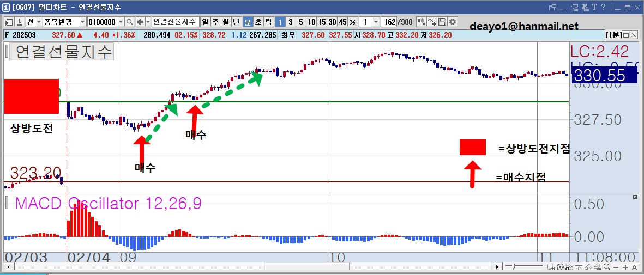The height and width of the screenshot is (275, 644).
Task: Click the download data icon in the toolbar
Action: click(19, 22)
